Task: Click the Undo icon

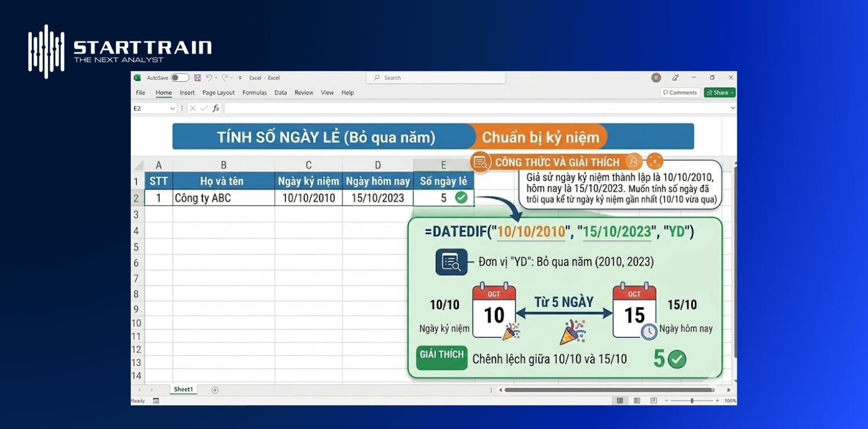Action: click(209, 78)
